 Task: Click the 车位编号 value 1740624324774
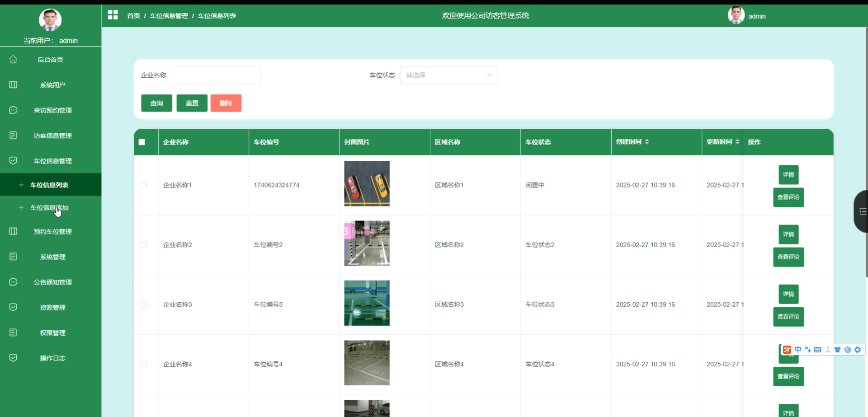coord(277,185)
